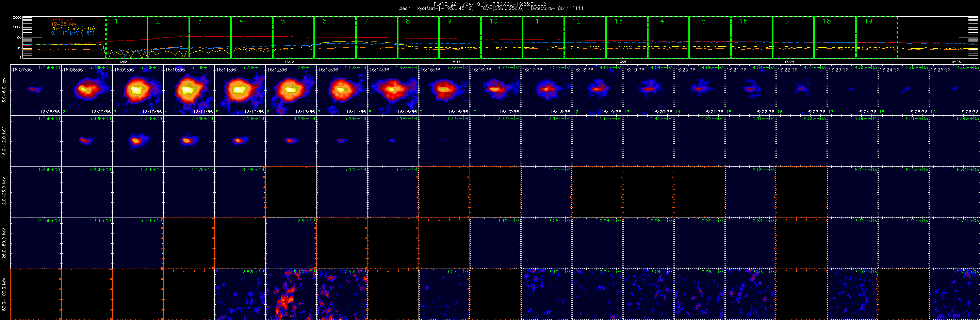Image resolution: width=980 pixels, height=320 pixels.
Task: Select the 3.0-6.0 keV image starting 16:18:36
Action: click(x=597, y=90)
